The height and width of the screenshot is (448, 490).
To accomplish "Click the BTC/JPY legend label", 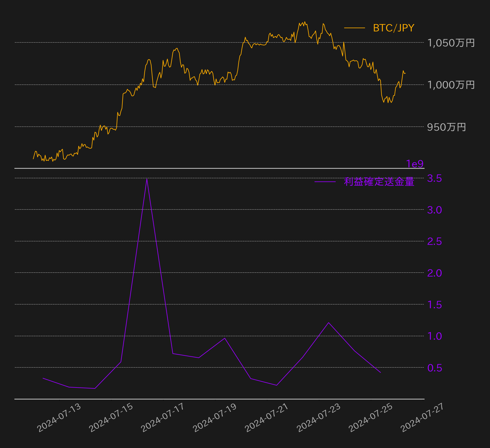I will point(393,28).
